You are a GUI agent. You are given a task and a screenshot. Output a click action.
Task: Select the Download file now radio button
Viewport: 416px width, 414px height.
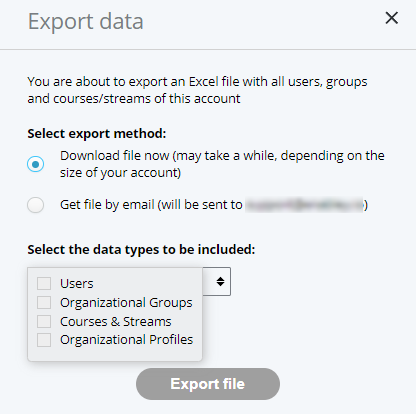tap(35, 164)
